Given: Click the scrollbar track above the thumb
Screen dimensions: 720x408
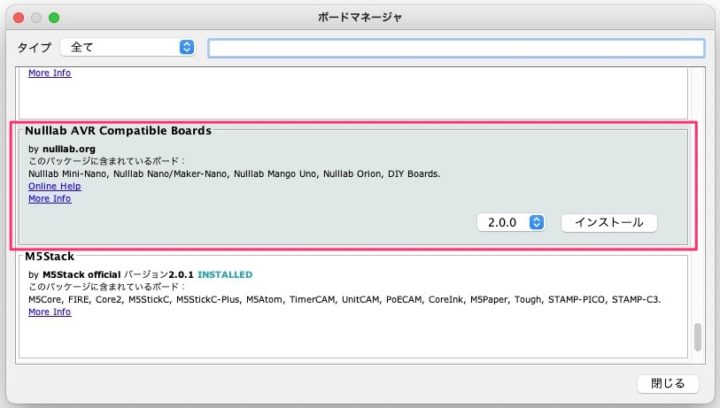Looking at the screenshot, I should 698,200.
